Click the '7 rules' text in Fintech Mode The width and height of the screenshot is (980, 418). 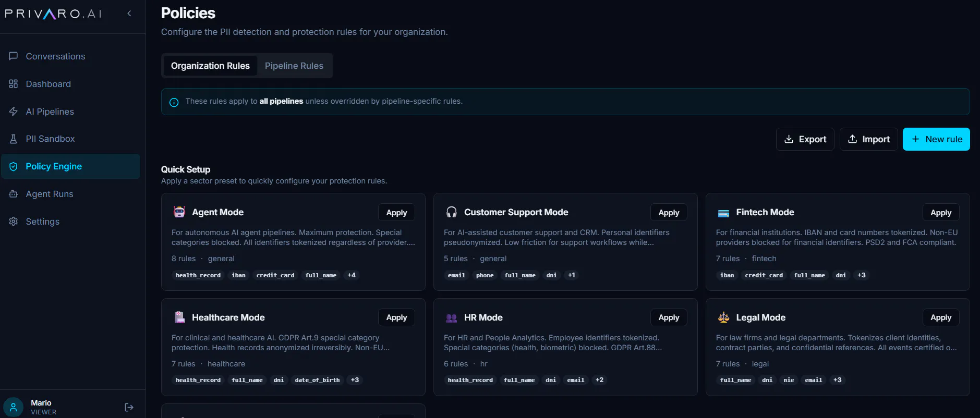[x=728, y=259]
